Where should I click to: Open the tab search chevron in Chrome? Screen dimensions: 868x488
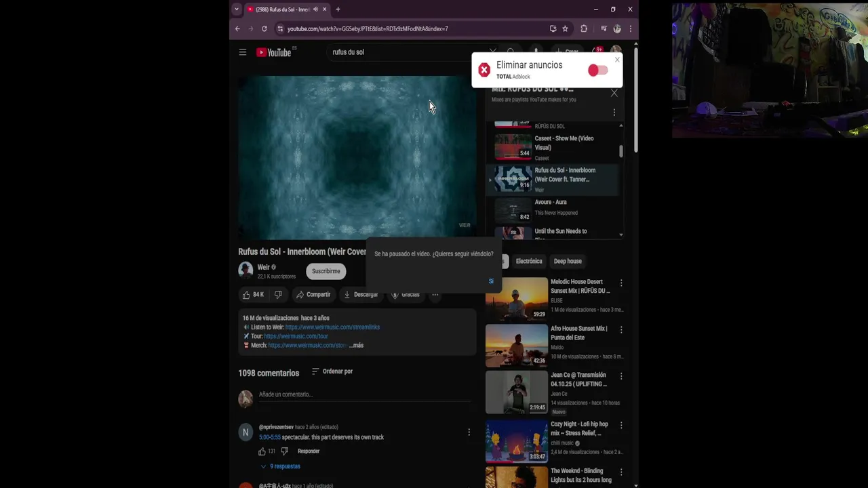coord(237,9)
